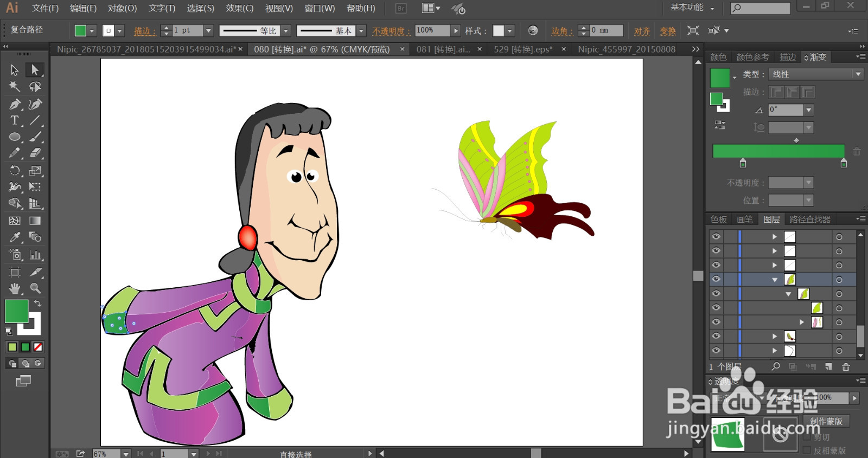The height and width of the screenshot is (458, 868).
Task: Click the 制作蒙版 button
Action: tap(826, 421)
